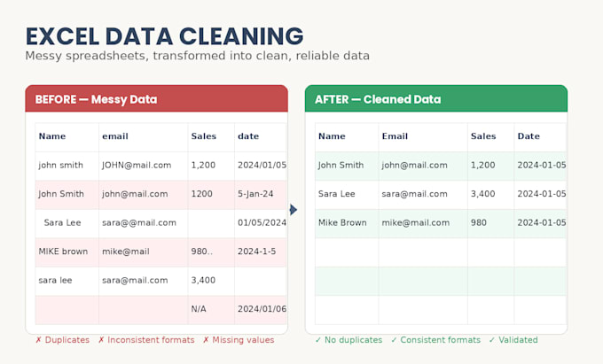This screenshot has height=364, width=603.
Task: Click 'john@mail.com' in the Cleaned Data table
Action: point(415,165)
